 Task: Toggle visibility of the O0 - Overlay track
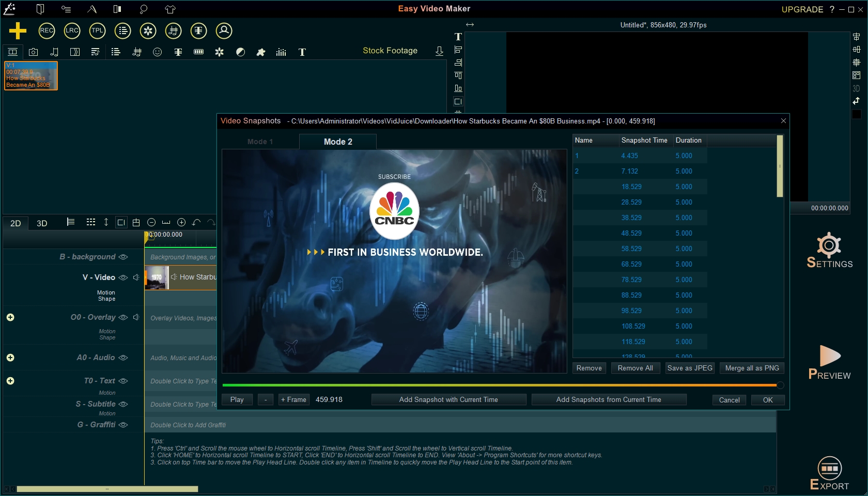pyautogui.click(x=123, y=317)
